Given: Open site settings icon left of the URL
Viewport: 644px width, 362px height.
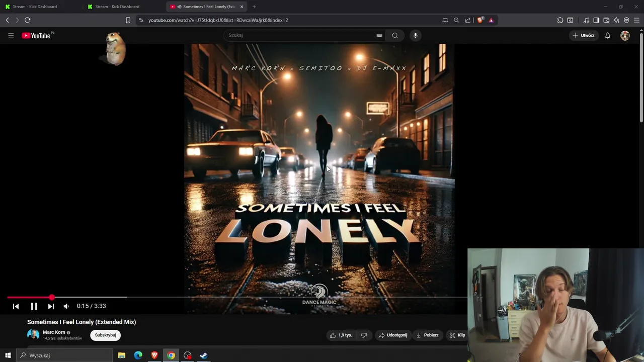Looking at the screenshot, I should (141, 20).
